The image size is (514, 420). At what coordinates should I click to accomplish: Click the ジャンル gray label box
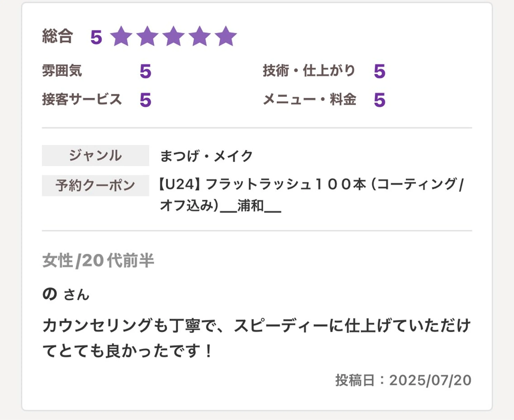[95, 156]
